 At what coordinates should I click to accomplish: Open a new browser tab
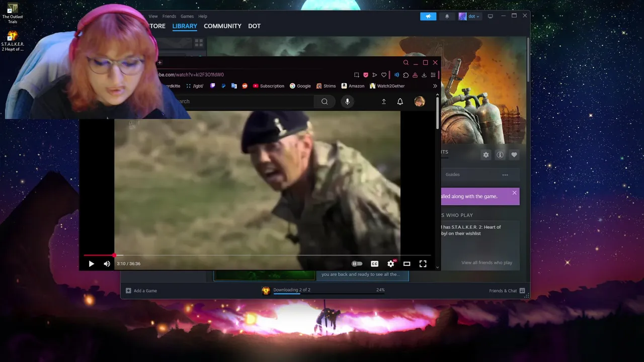pos(159,63)
